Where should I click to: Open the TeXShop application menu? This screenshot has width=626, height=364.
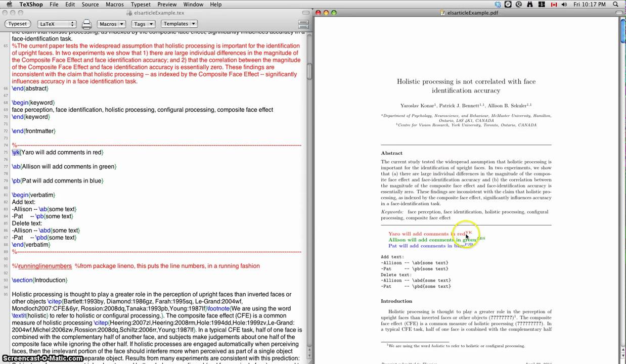pos(30,5)
